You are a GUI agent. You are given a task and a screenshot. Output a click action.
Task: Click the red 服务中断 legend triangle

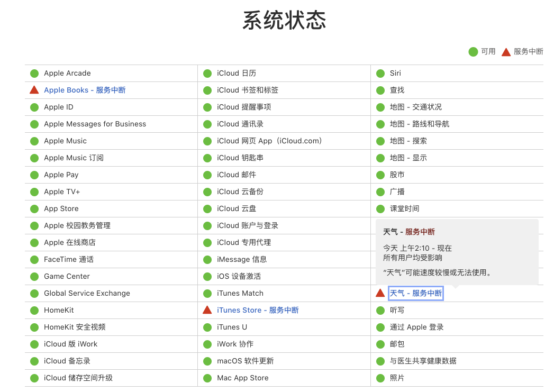506,52
